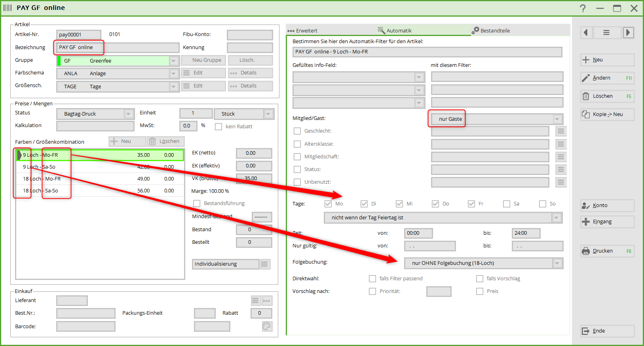This screenshot has height=346, width=644.
Task: Check the kein Rabatt option
Action: coord(218,127)
